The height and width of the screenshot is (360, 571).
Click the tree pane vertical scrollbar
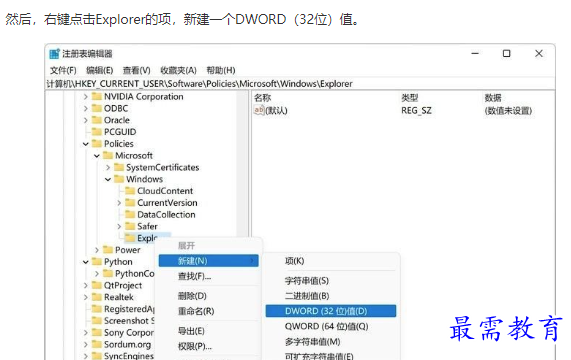click(242, 164)
